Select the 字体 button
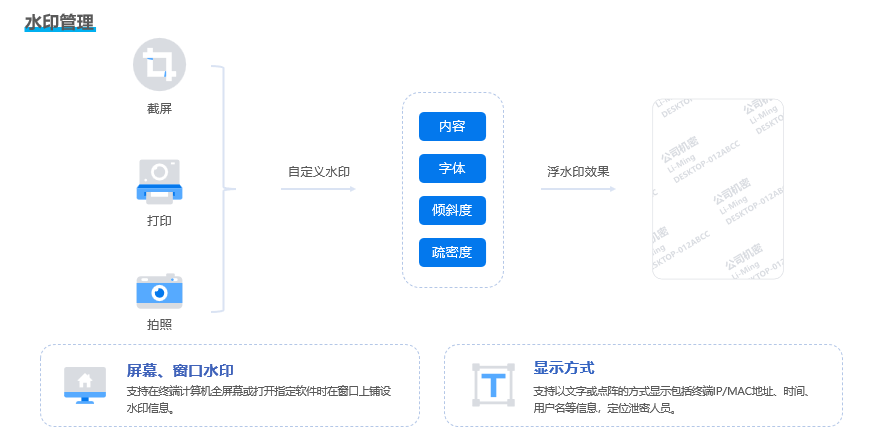Screen dimensions: 877x437 [452, 168]
